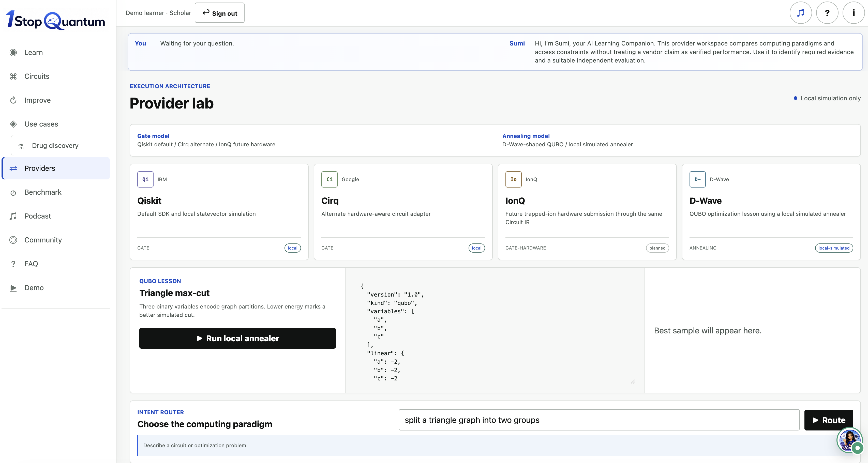
Task: Click the 'Triangle max-cut' title
Action: coord(175,293)
